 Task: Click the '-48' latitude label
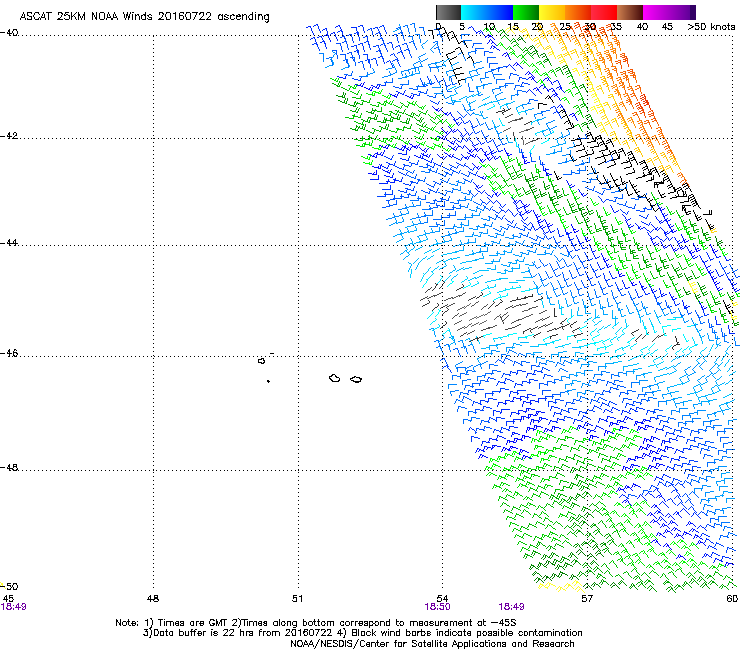point(9,467)
